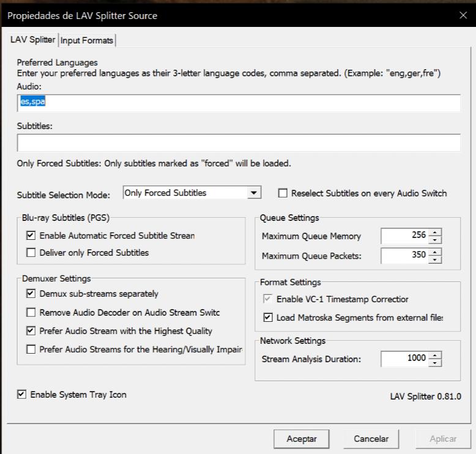The image size is (476, 454).
Task: Switch to the Input Formats tab
Action: pos(87,40)
